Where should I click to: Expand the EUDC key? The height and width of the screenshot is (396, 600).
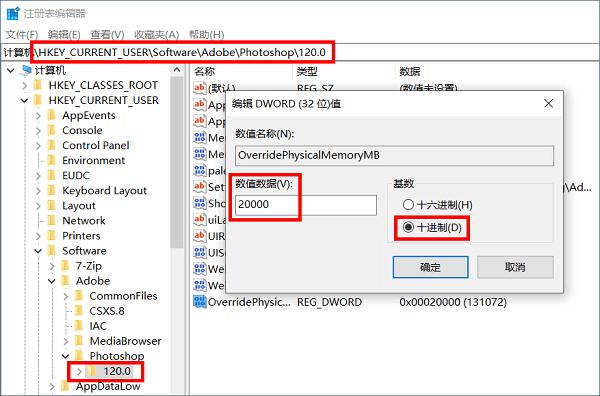pyautogui.click(x=38, y=176)
